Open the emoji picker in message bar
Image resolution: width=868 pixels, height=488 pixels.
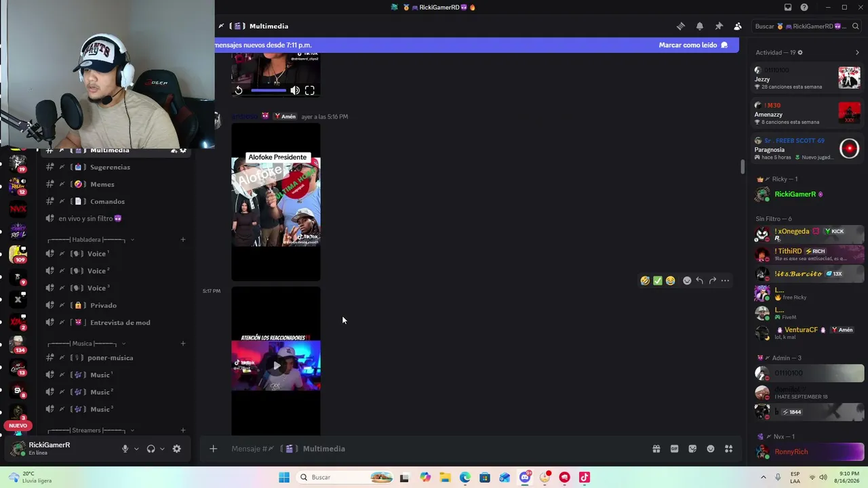tap(711, 449)
